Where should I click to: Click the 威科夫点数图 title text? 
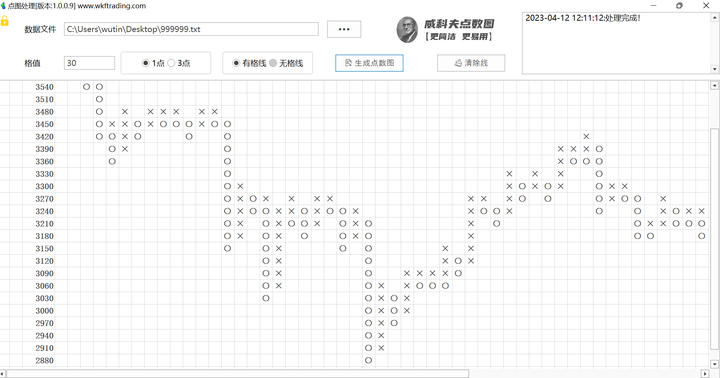(459, 23)
